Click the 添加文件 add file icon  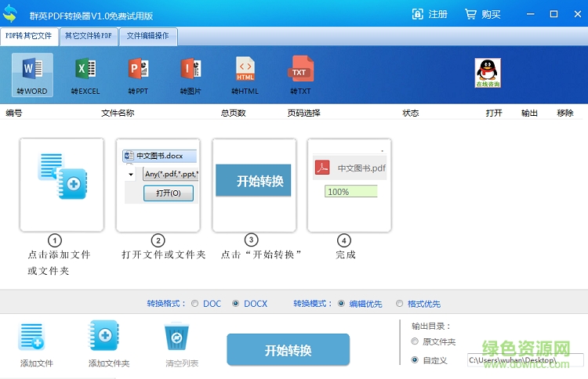[x=33, y=338]
